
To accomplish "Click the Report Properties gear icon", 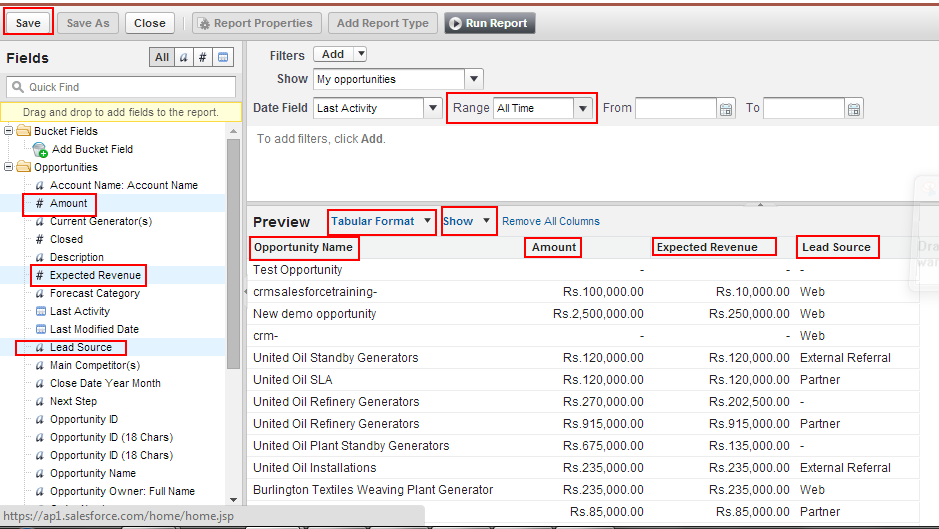I will 203,23.
